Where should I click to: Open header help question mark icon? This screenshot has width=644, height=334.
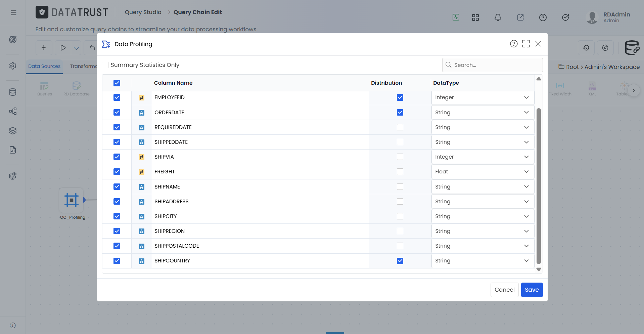point(543,17)
